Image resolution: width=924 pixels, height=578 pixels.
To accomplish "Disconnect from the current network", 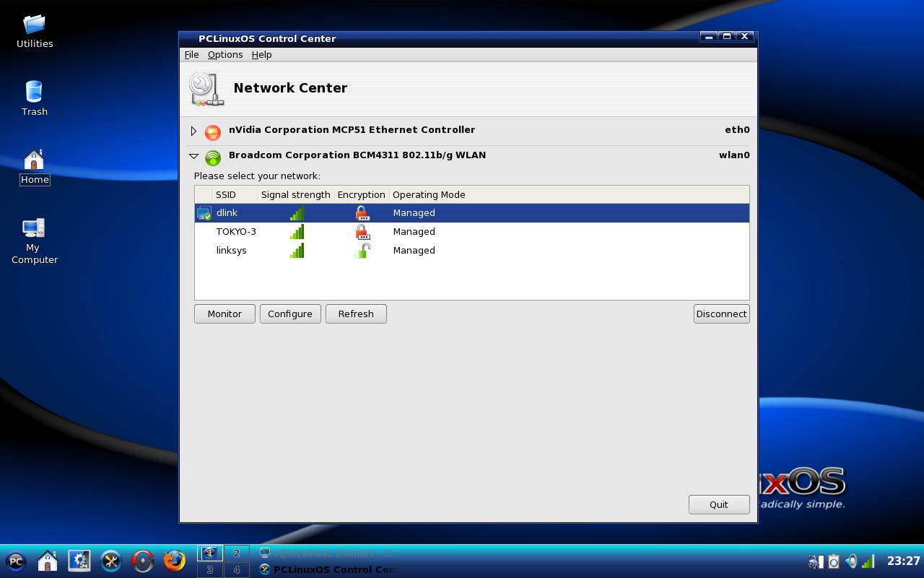I will pos(721,314).
